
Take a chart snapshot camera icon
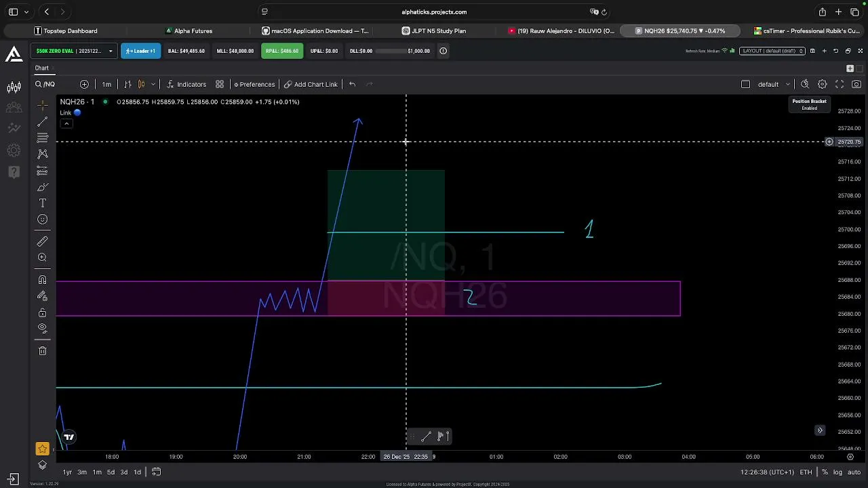pos(856,84)
